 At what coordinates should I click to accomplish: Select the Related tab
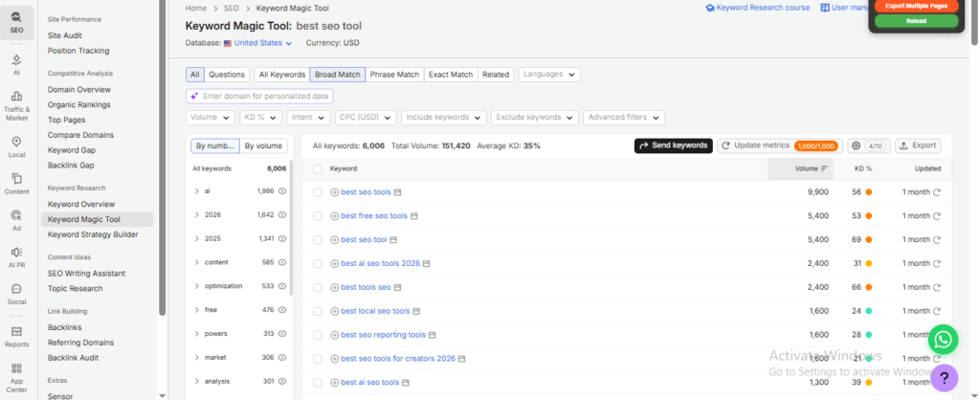[496, 75]
